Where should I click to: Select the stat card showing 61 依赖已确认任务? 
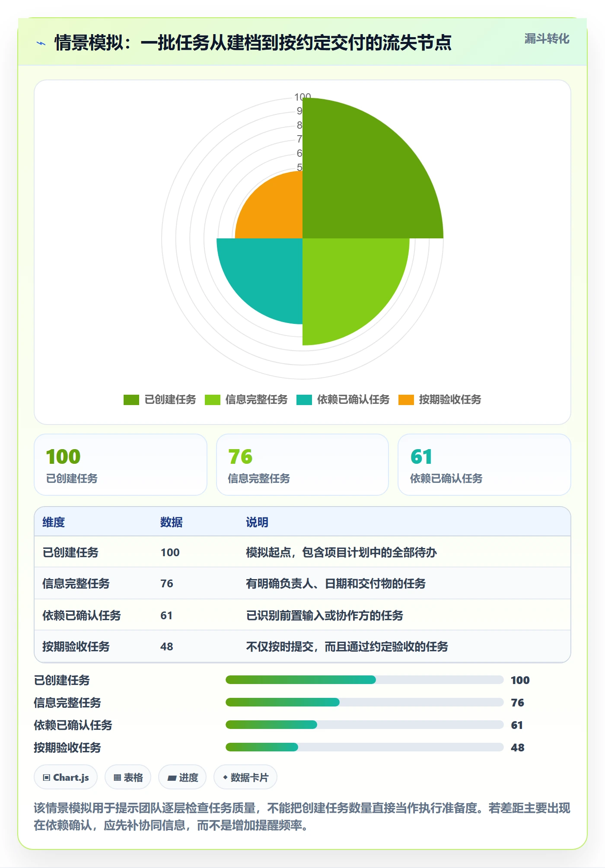(x=484, y=465)
